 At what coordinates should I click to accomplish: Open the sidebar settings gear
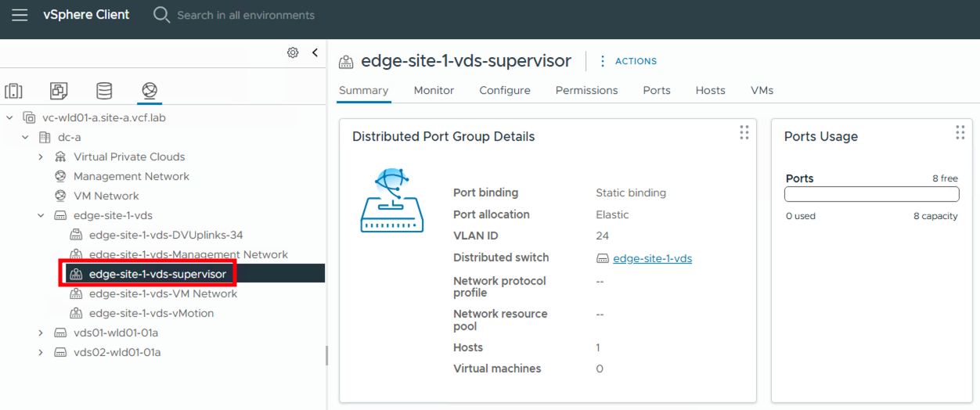point(293,52)
